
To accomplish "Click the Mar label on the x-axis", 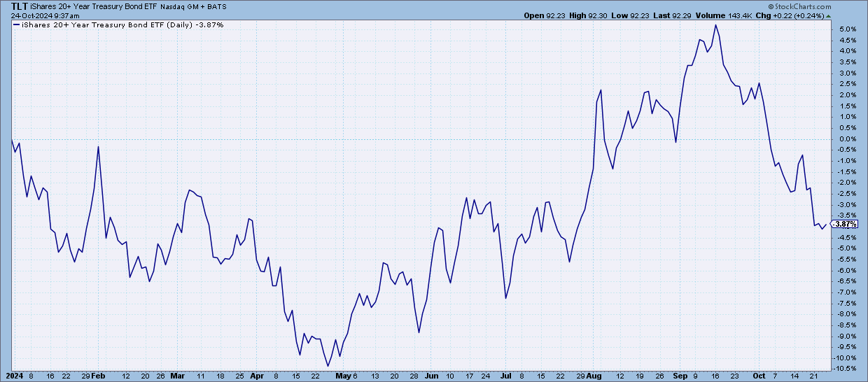I will (179, 375).
